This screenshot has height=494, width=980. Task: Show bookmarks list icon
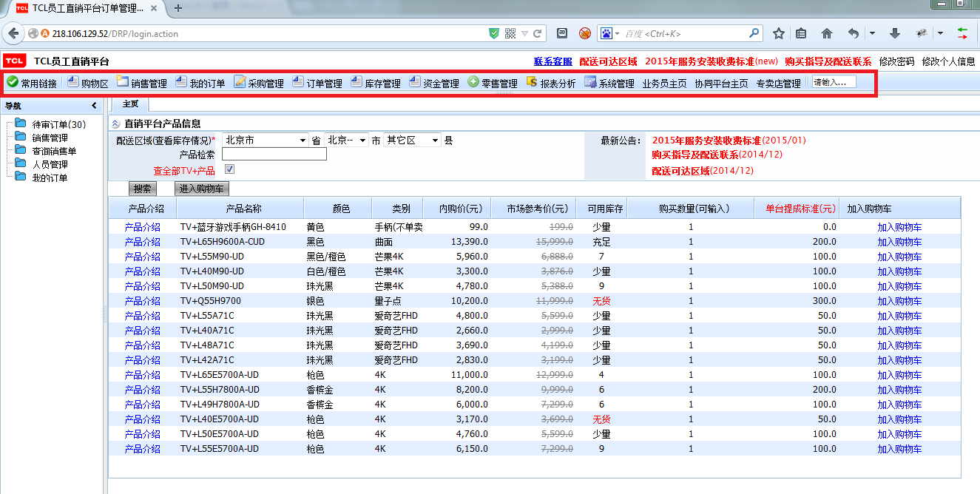click(x=801, y=33)
